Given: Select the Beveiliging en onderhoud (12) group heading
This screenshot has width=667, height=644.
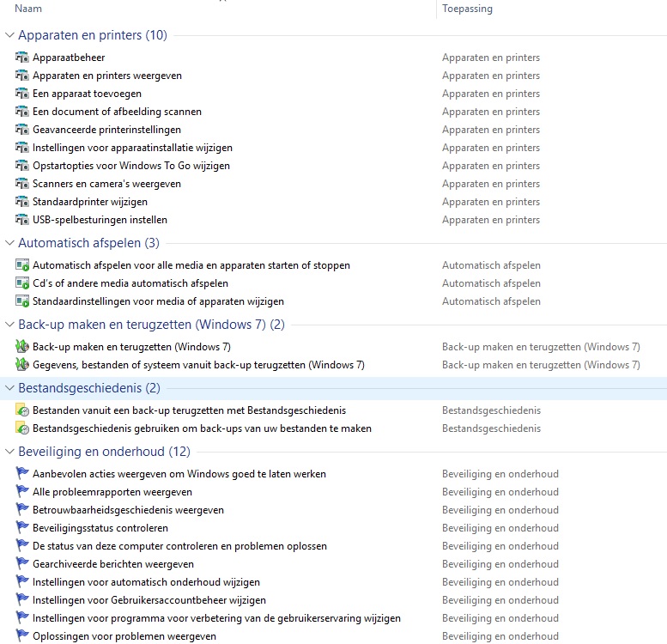Looking at the screenshot, I should click(104, 452).
